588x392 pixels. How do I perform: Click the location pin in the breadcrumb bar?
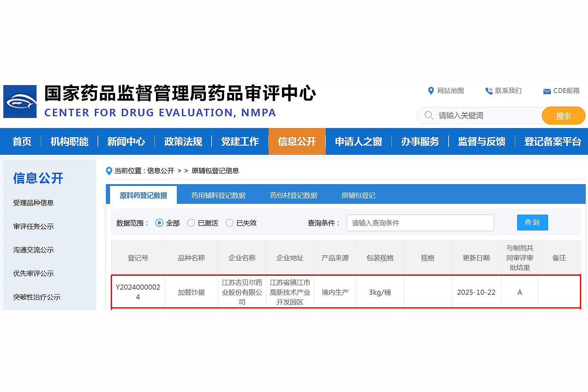(x=109, y=171)
